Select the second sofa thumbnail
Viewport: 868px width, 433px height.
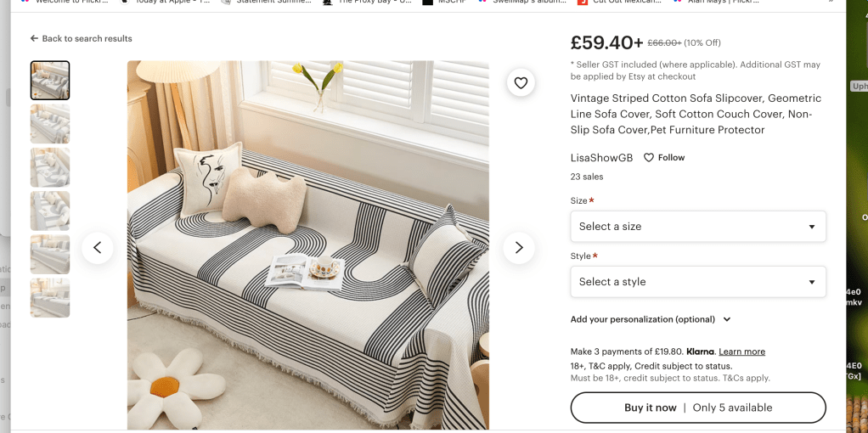pos(50,123)
